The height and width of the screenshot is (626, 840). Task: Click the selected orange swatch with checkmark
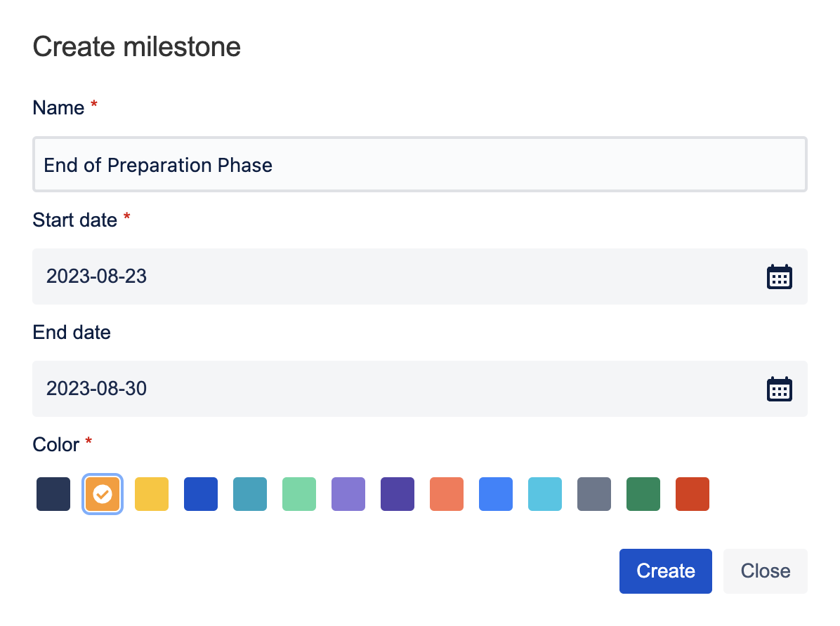pyautogui.click(x=103, y=494)
